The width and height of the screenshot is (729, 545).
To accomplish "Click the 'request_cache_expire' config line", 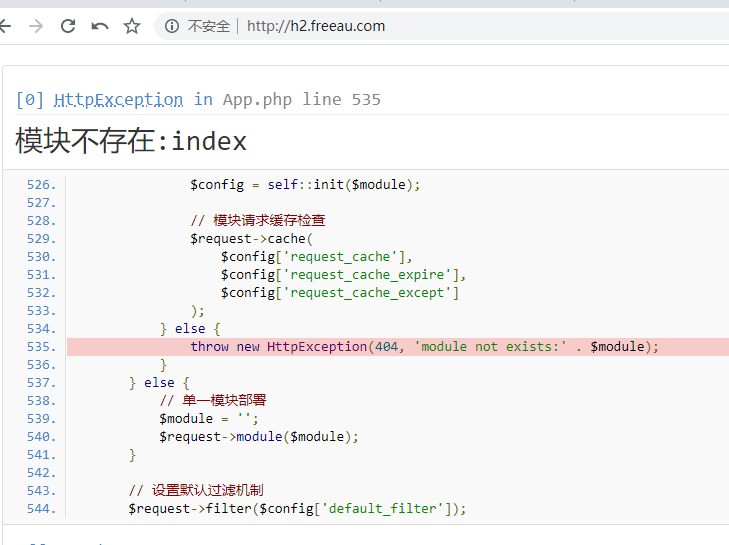I will (x=344, y=274).
